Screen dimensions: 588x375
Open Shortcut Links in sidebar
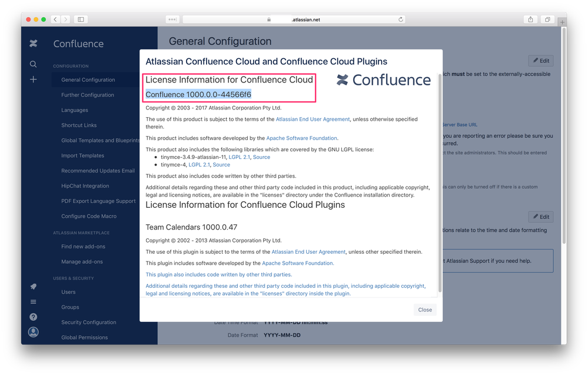(79, 125)
